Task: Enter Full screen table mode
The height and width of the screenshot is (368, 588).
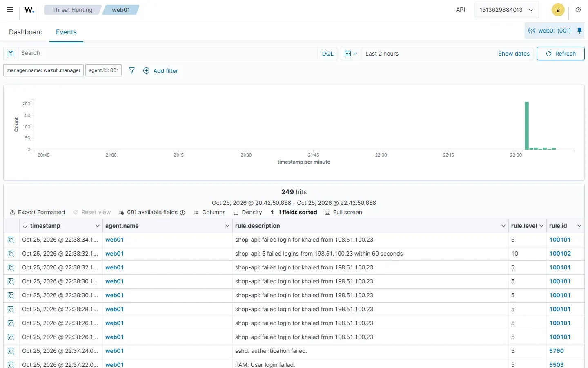Action: pyautogui.click(x=343, y=213)
